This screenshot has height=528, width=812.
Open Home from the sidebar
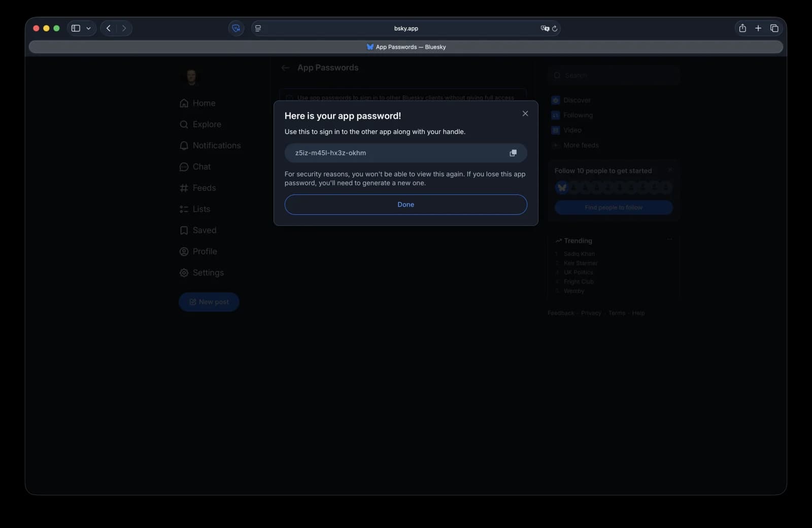coord(204,103)
